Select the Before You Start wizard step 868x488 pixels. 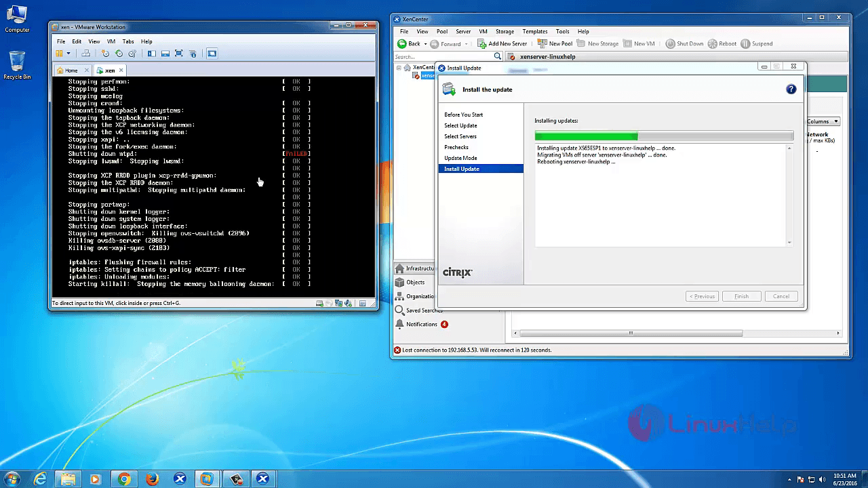pyautogui.click(x=464, y=115)
